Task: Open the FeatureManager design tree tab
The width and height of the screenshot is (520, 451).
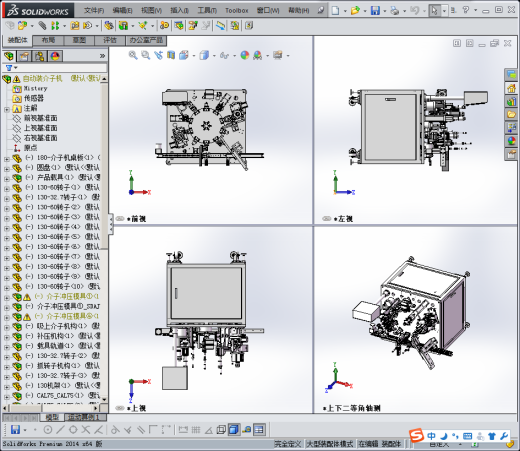Action: coord(9,56)
